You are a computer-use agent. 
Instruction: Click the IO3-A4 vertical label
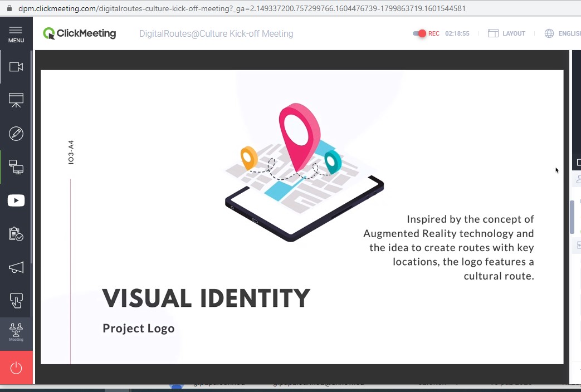(71, 152)
